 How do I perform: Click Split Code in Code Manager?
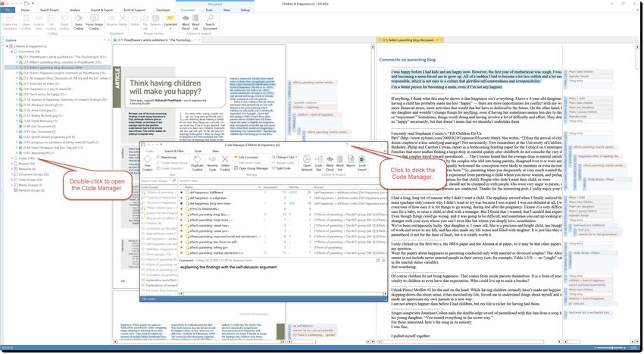coord(281,168)
